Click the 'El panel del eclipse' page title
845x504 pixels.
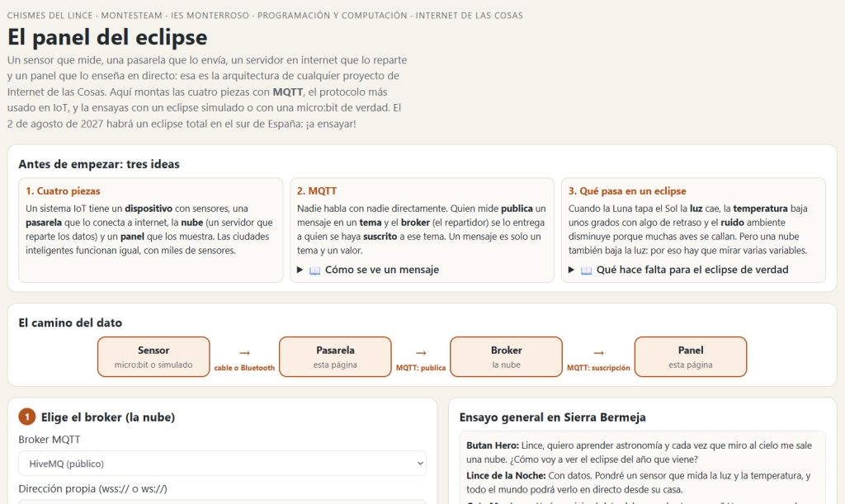pos(107,37)
